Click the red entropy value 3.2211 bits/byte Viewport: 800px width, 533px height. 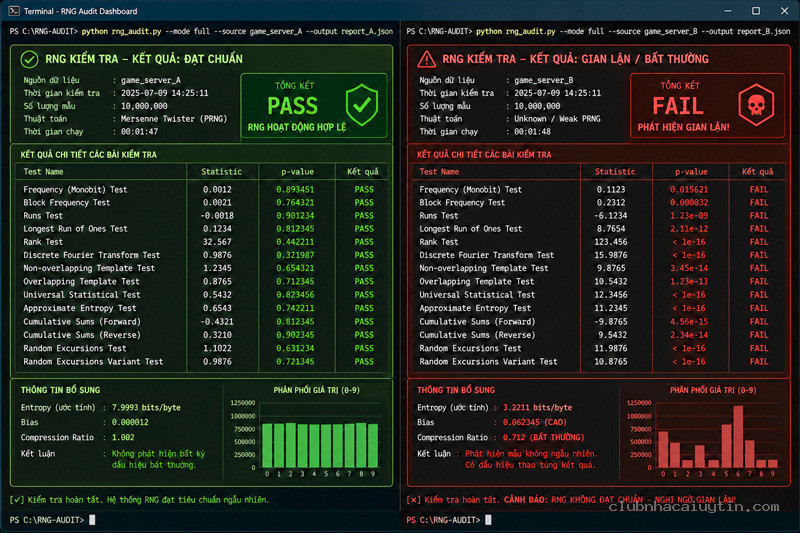537,408
